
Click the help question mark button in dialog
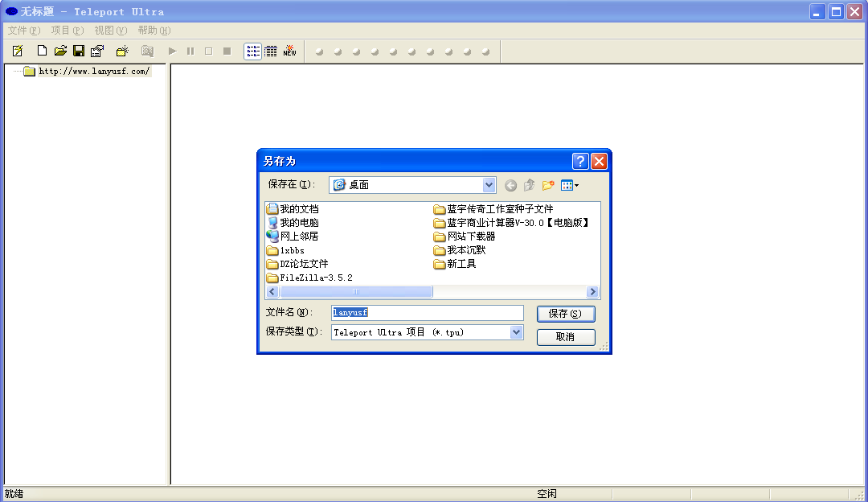tap(580, 161)
